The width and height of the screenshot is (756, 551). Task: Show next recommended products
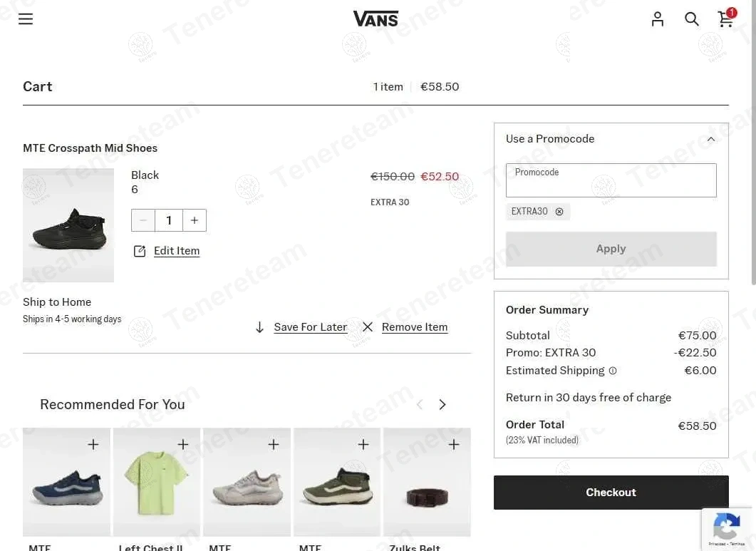[442, 405]
